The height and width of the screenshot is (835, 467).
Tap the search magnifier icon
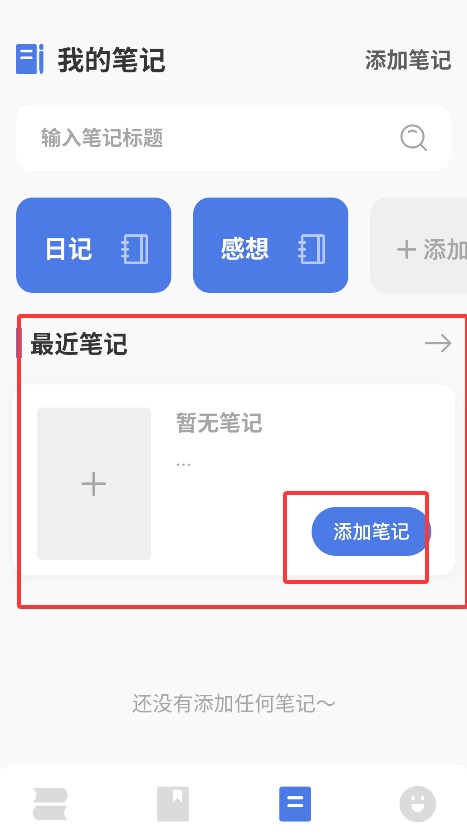pyautogui.click(x=413, y=138)
